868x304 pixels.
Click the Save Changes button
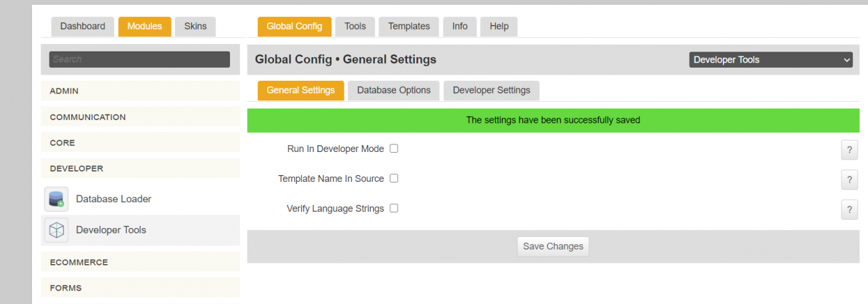pos(553,246)
